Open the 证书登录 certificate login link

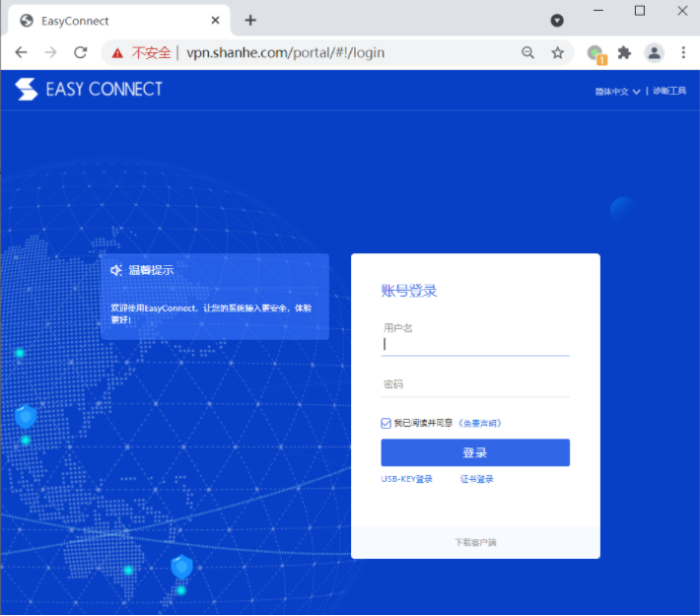(476, 479)
